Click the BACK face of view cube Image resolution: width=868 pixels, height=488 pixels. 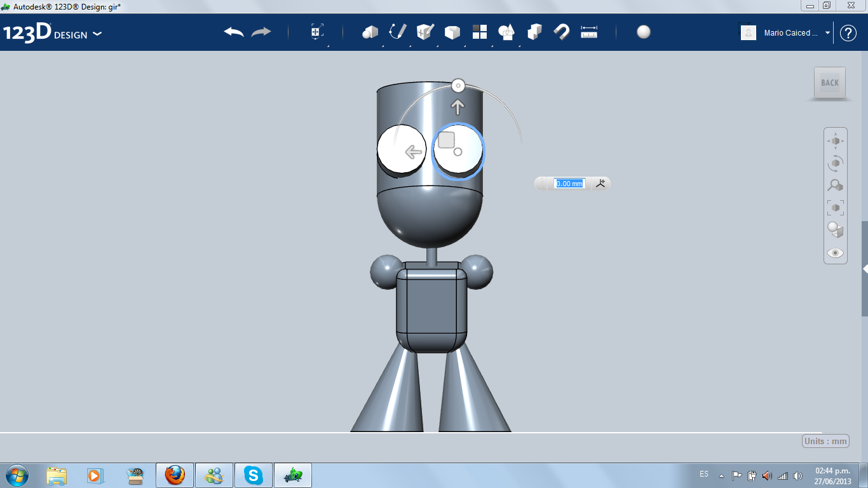coord(830,83)
